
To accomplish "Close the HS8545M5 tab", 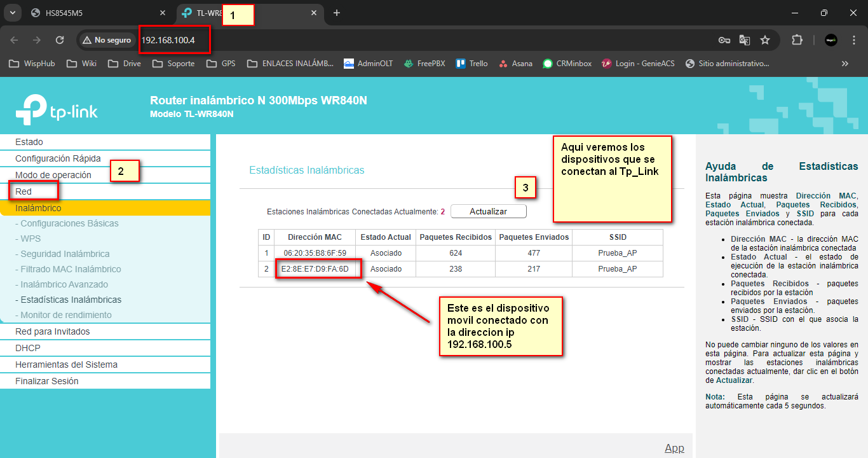I will (163, 13).
